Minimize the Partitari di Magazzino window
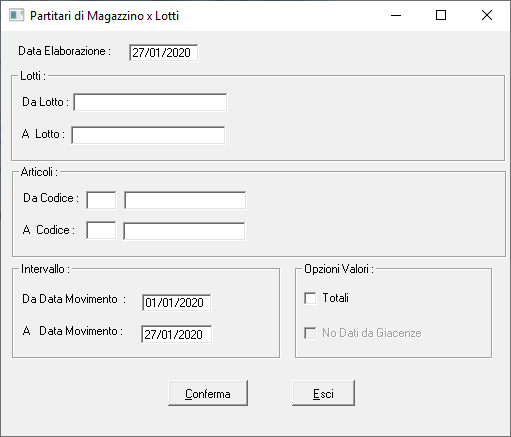The image size is (511, 437). click(396, 15)
